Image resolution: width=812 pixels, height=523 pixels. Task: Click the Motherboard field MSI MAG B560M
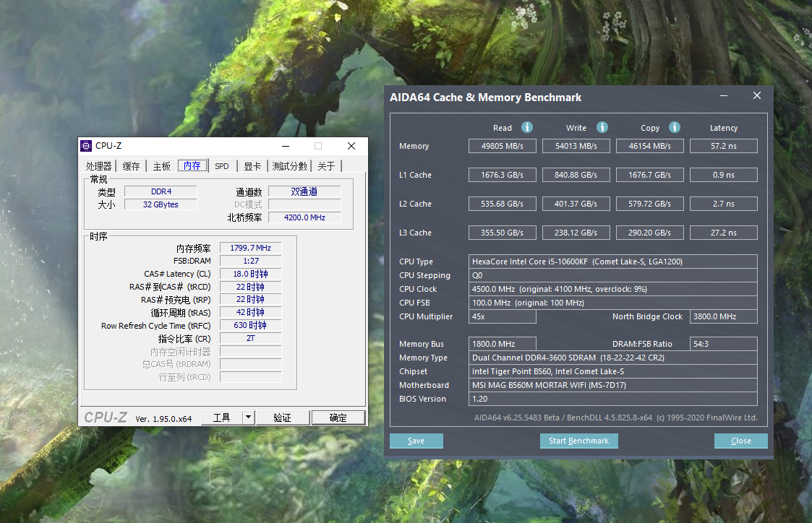(x=612, y=385)
